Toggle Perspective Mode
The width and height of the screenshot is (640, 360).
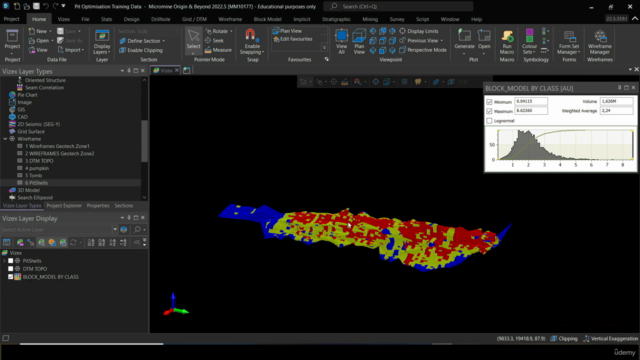tap(422, 50)
